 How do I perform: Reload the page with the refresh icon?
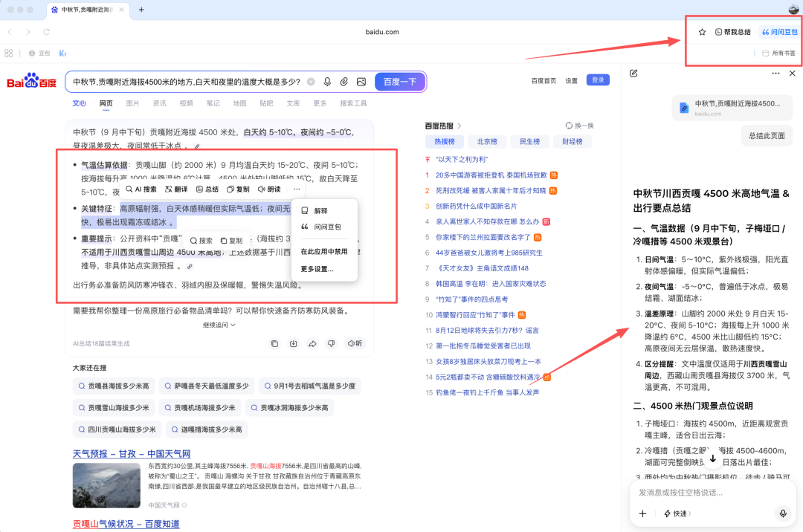(46, 32)
